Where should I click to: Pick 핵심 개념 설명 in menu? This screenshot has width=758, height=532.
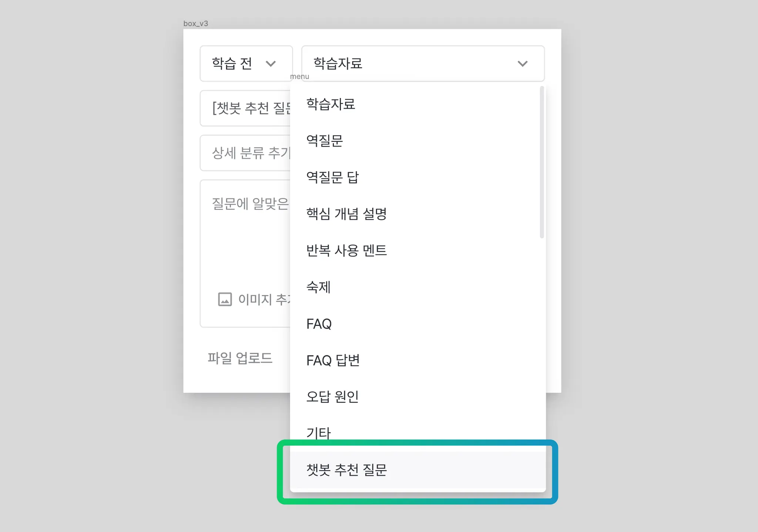pos(346,214)
